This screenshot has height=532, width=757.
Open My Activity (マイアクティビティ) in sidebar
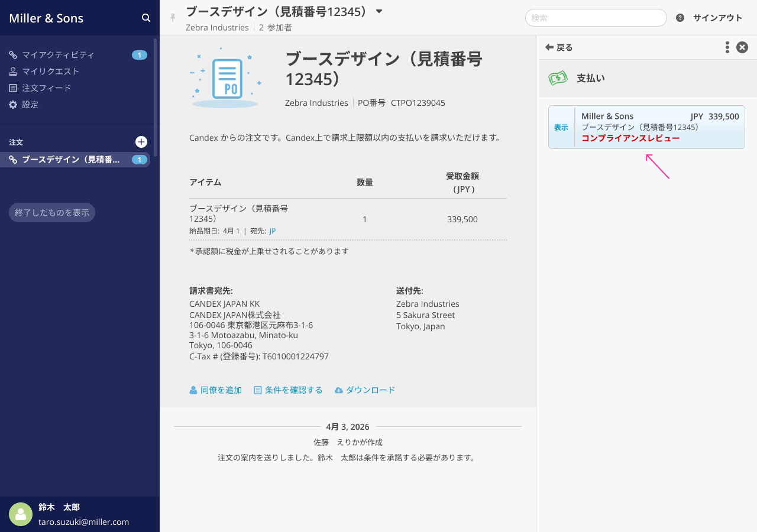tap(58, 55)
